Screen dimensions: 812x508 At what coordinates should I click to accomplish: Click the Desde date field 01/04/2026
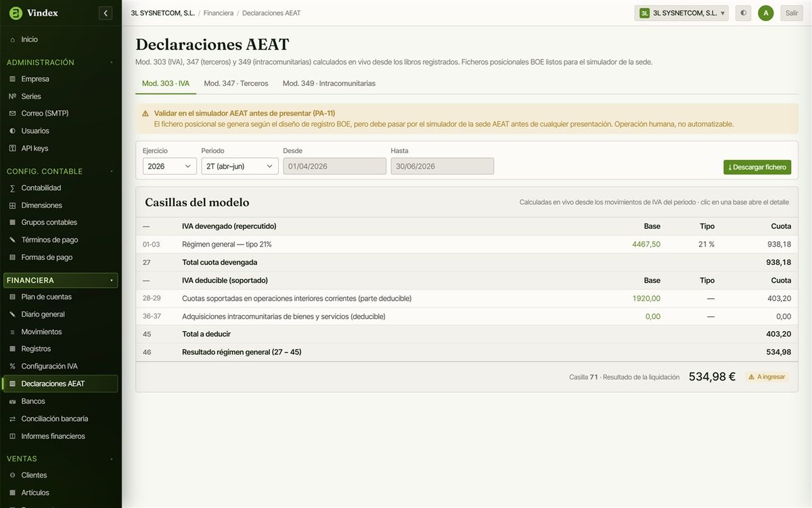[334, 166]
